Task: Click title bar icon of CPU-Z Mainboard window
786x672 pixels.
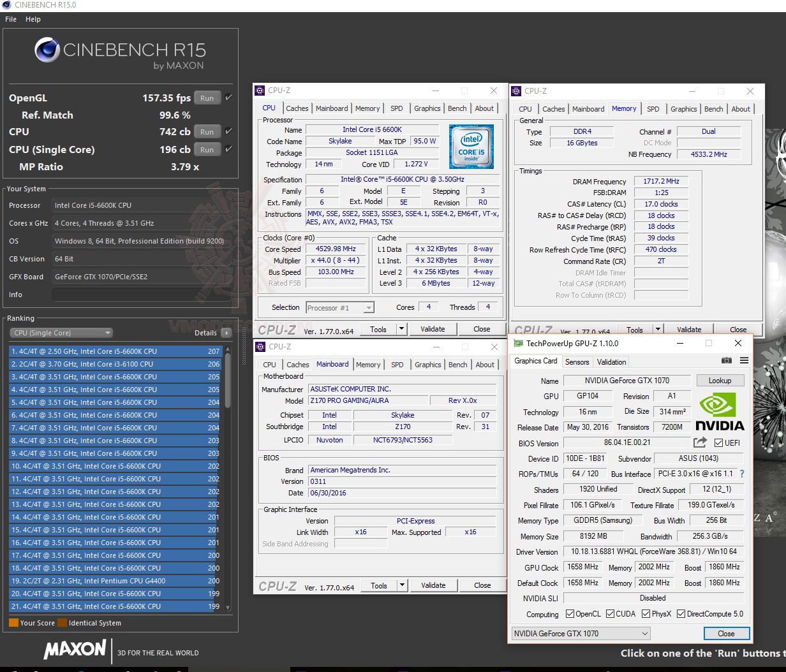Action: pyautogui.click(x=261, y=347)
